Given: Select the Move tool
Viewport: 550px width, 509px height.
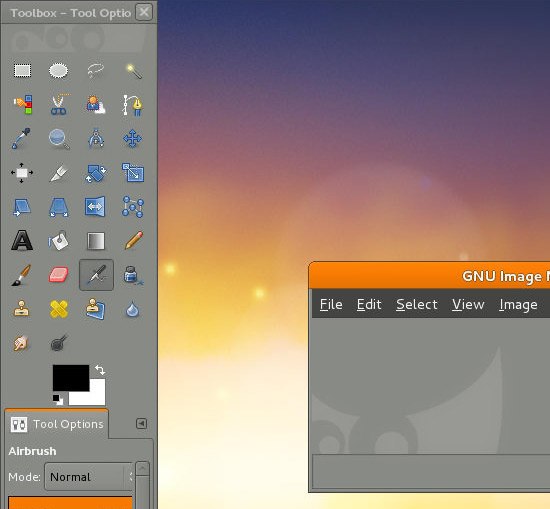Looking at the screenshot, I should coord(133,139).
